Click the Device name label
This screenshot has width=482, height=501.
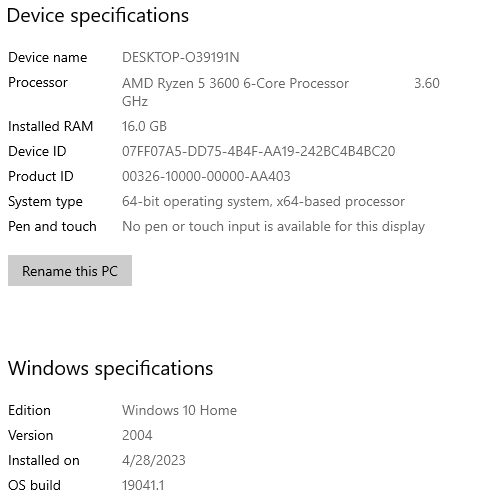click(48, 57)
